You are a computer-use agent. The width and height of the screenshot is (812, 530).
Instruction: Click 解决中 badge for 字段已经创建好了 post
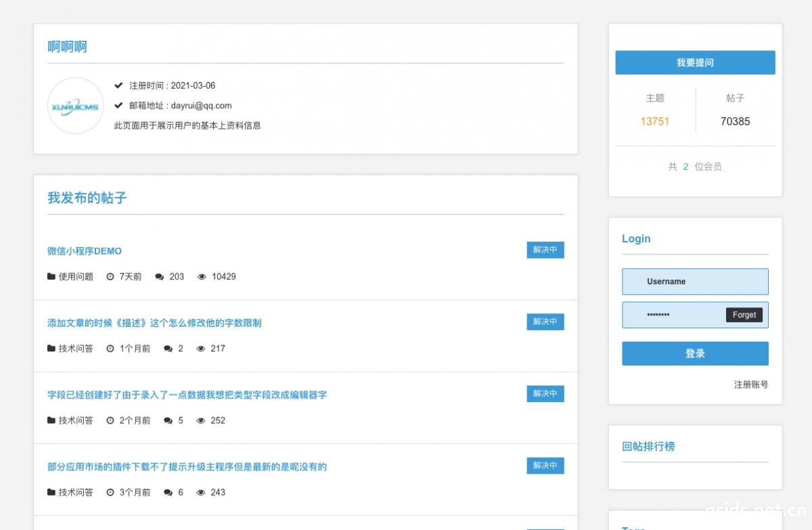click(545, 393)
